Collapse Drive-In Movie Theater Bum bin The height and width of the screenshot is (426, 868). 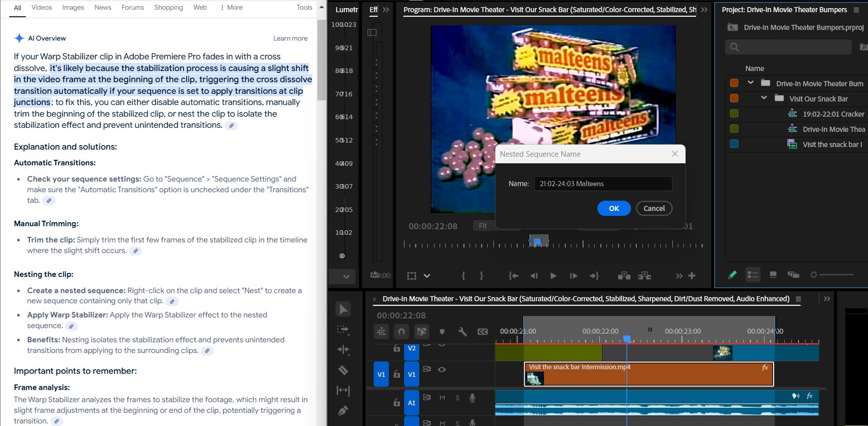(x=750, y=83)
